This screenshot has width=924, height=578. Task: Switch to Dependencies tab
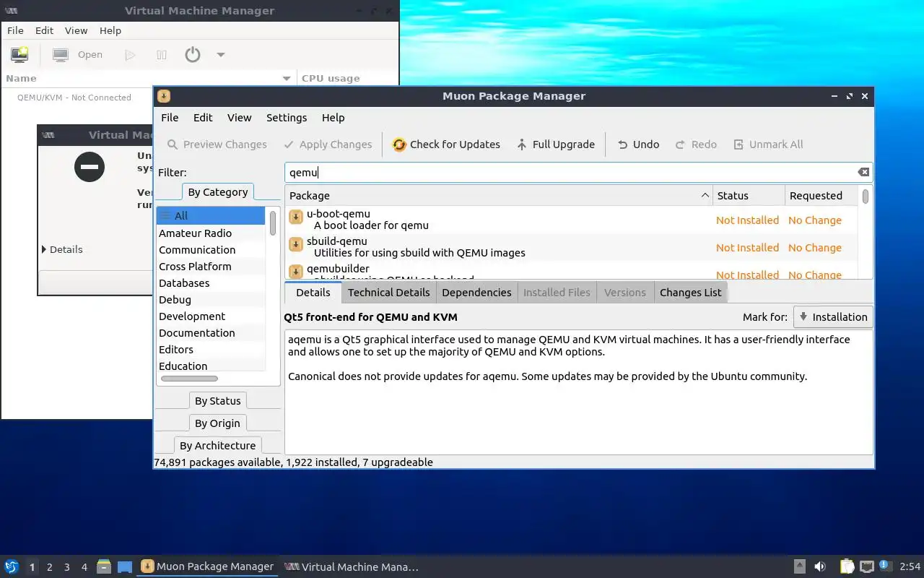(476, 293)
